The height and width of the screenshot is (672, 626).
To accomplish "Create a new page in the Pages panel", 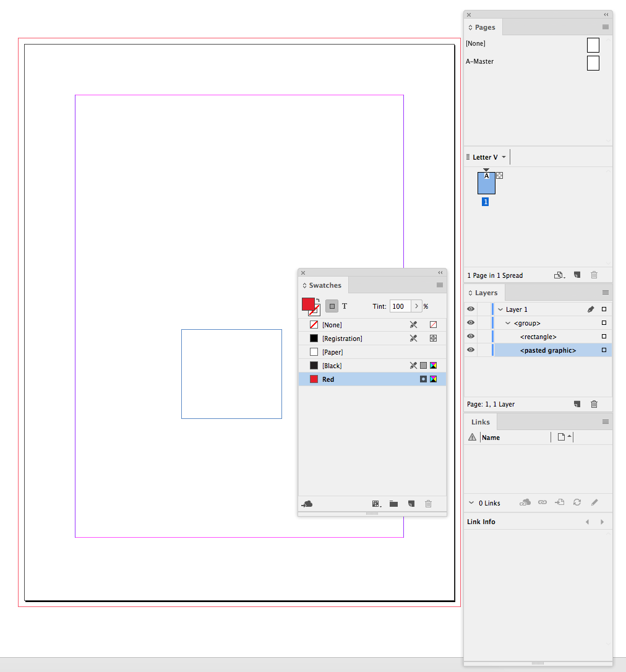I will click(577, 275).
